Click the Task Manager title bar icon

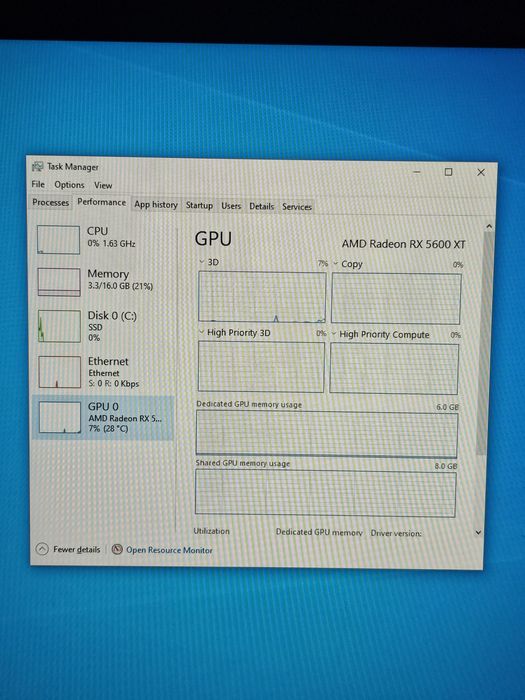tap(38, 167)
